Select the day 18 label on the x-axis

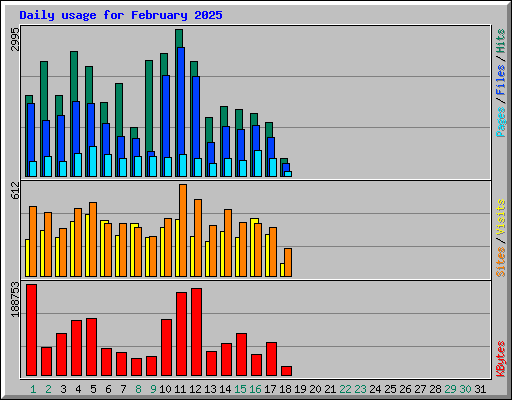coord(286,389)
